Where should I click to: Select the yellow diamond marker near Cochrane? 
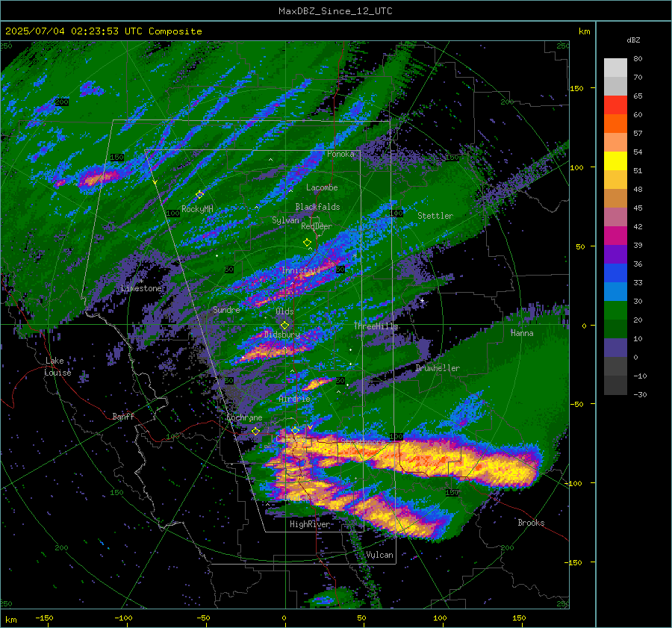click(256, 432)
